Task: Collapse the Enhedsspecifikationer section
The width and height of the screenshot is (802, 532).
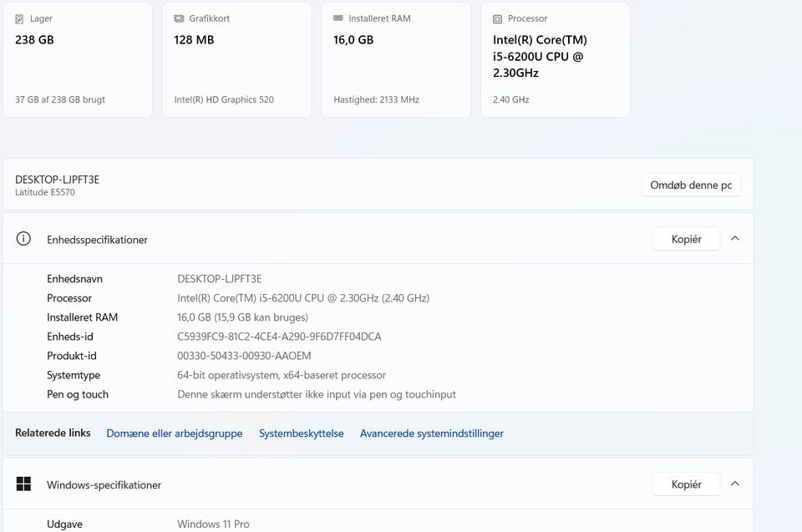Action: pos(735,239)
